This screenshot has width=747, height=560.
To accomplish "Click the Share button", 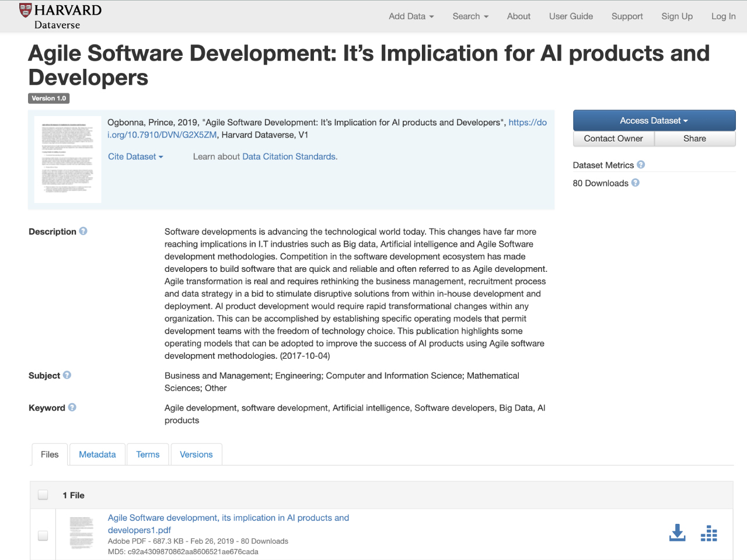I will click(x=694, y=138).
